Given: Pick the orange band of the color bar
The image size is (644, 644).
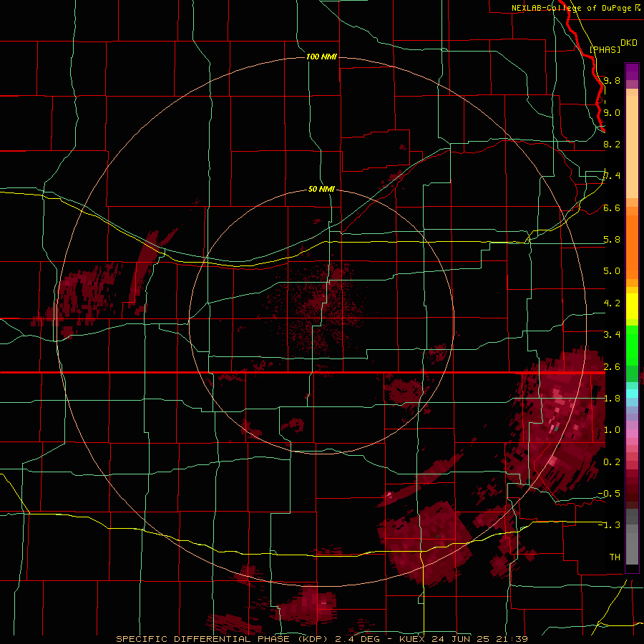Looking at the screenshot, I should tap(632, 246).
